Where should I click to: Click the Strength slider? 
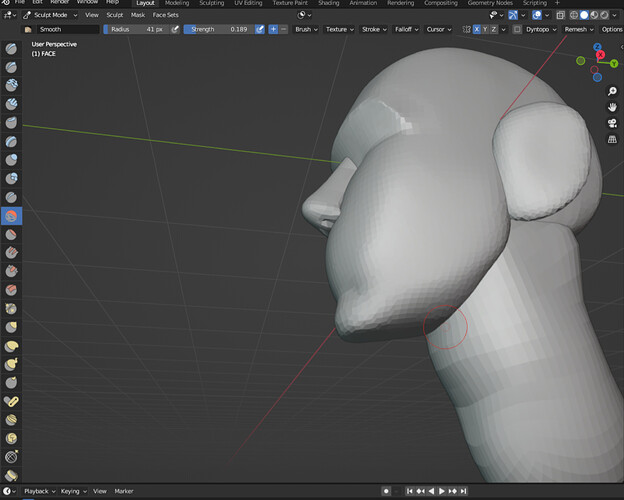click(219, 29)
